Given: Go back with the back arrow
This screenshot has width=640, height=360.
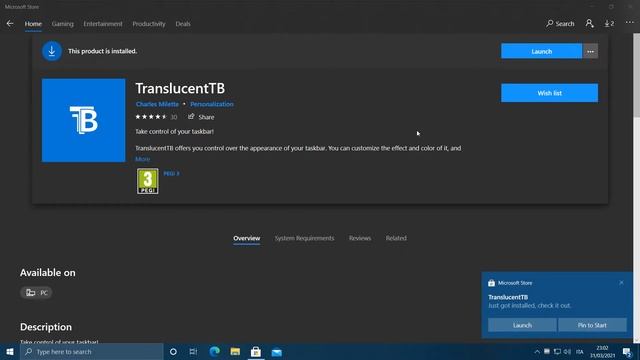Looking at the screenshot, I should [10, 24].
